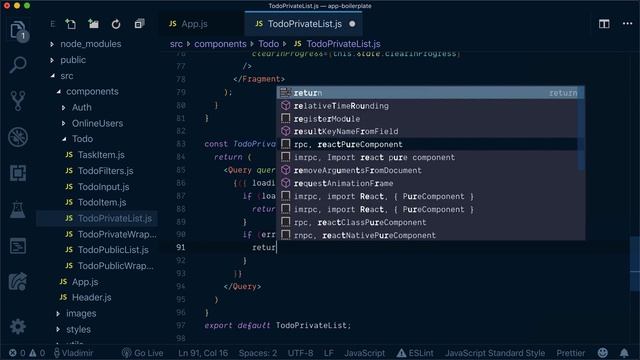This screenshot has width=640, height=360.
Task: Open App.js file in explorer tree
Action: (x=85, y=282)
